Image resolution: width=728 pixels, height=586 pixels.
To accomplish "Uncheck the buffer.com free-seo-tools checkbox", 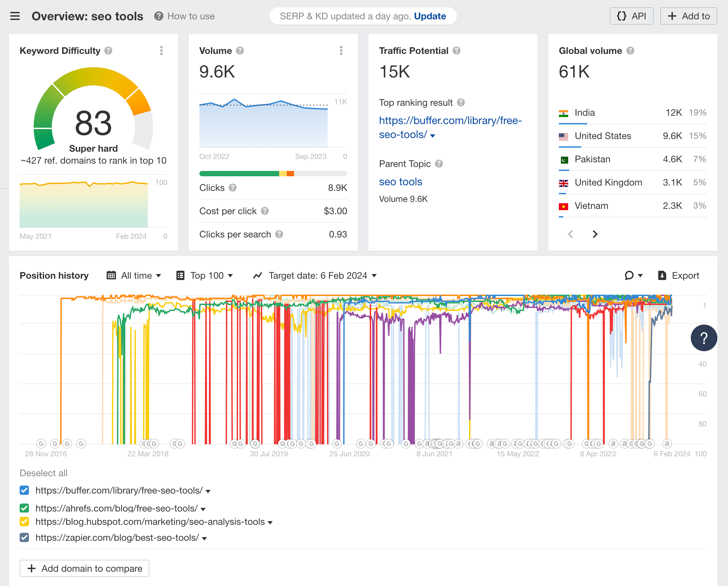I will pos(24,490).
